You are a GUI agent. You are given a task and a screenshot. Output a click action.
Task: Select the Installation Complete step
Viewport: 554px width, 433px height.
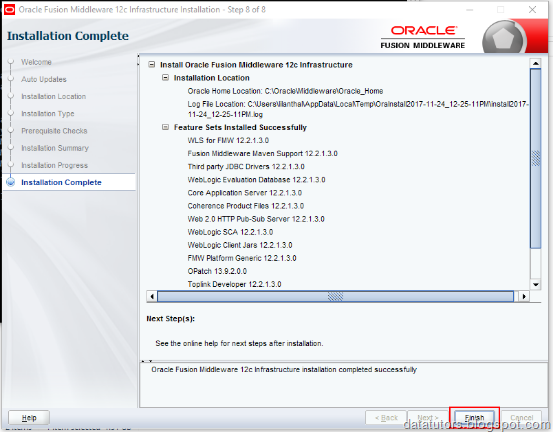click(61, 182)
